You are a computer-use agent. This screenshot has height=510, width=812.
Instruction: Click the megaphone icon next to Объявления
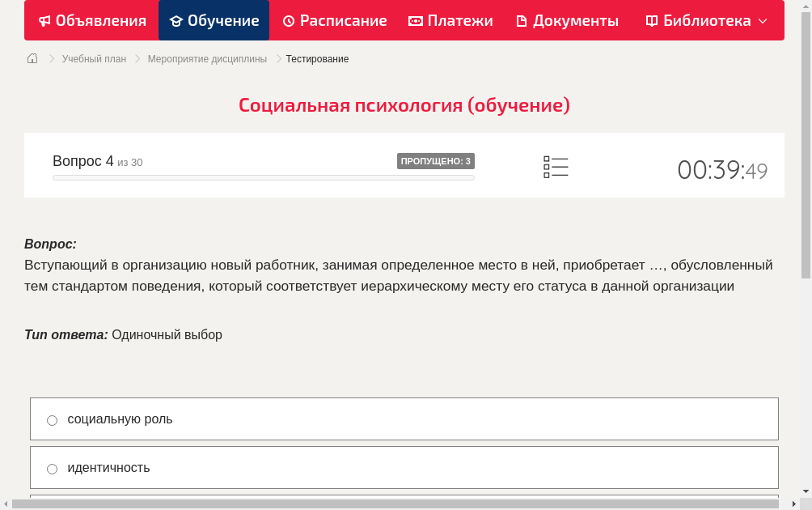click(44, 20)
